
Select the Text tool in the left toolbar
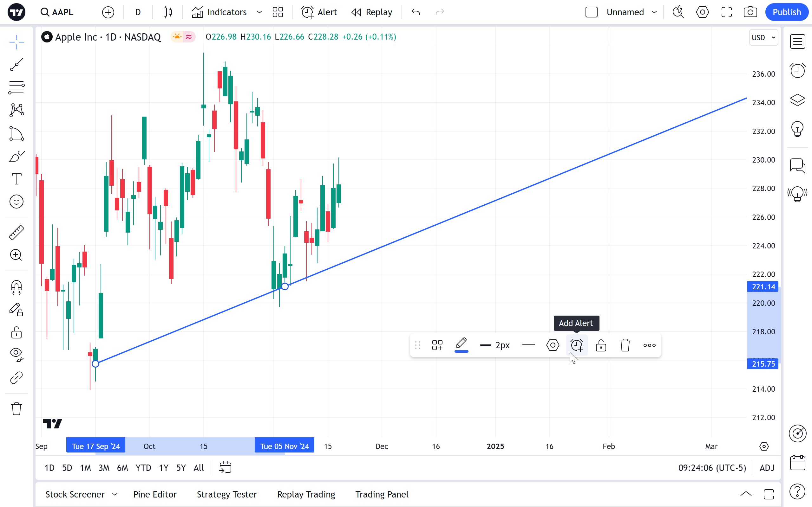pyautogui.click(x=16, y=179)
